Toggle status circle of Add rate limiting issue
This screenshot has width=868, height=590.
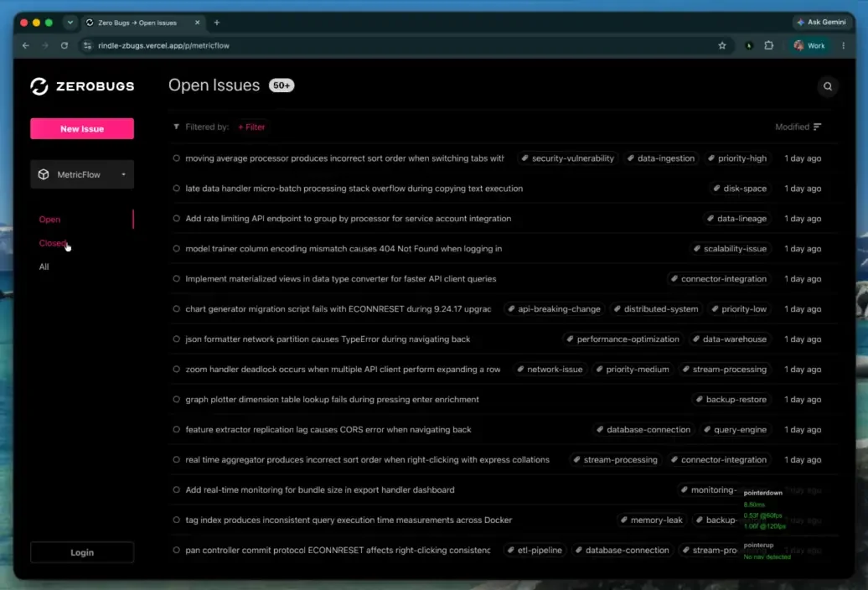click(176, 219)
